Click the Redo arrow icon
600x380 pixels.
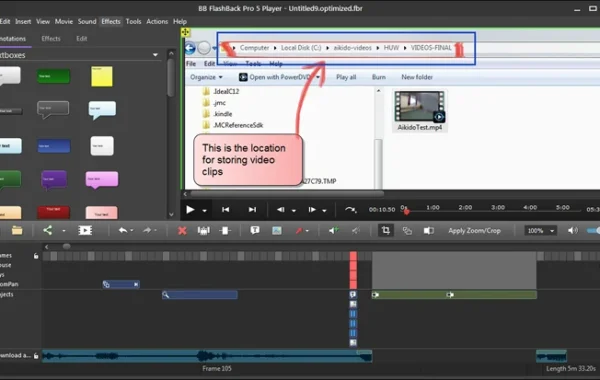pyautogui.click(x=147, y=230)
